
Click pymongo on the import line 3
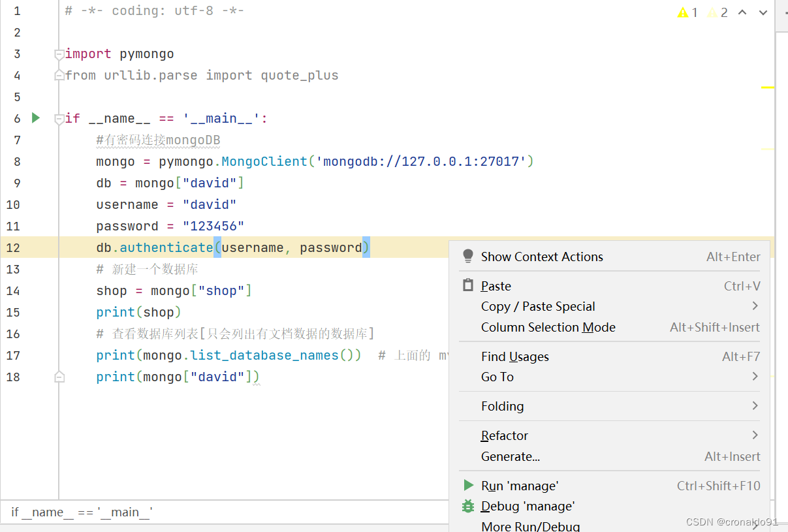(x=147, y=54)
